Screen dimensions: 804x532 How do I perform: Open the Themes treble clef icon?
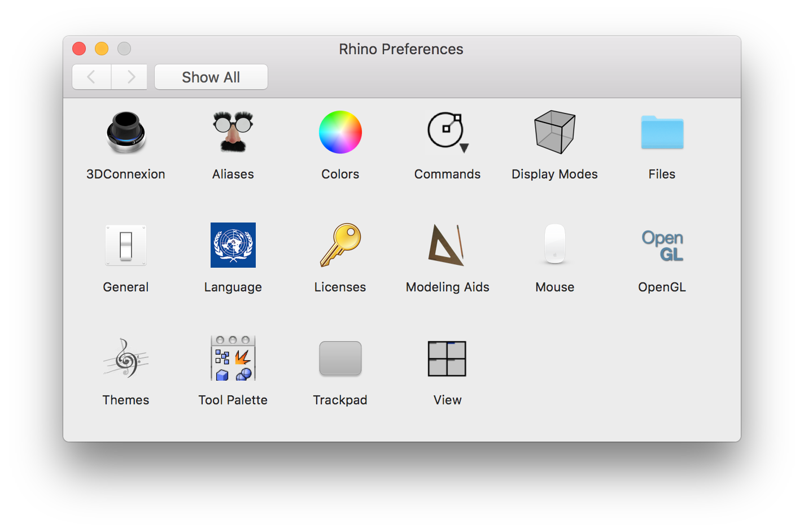126,358
